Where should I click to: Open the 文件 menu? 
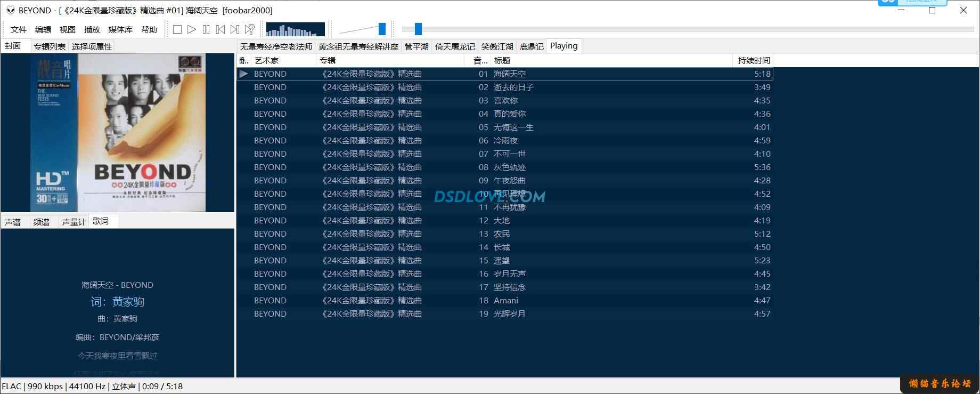(19, 29)
